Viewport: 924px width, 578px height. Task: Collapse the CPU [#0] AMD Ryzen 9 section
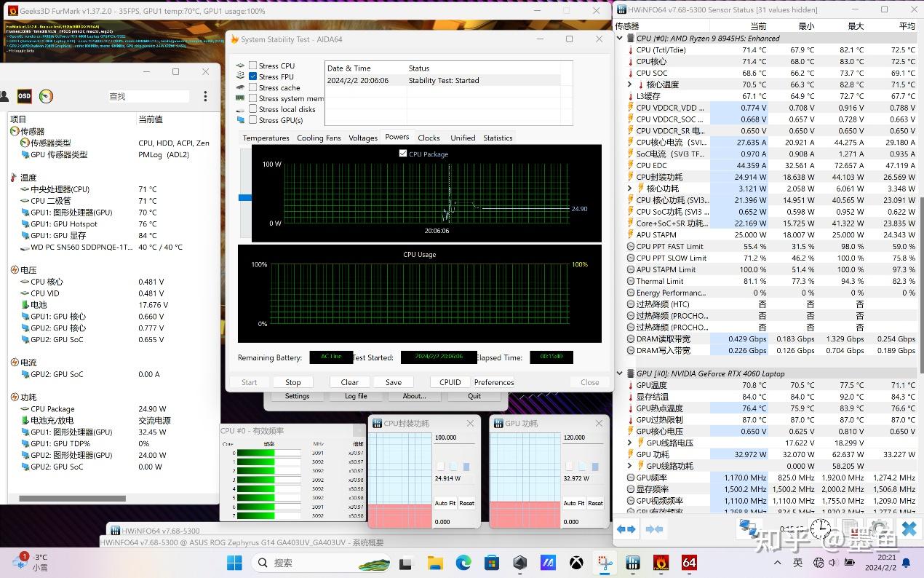pyautogui.click(x=621, y=39)
